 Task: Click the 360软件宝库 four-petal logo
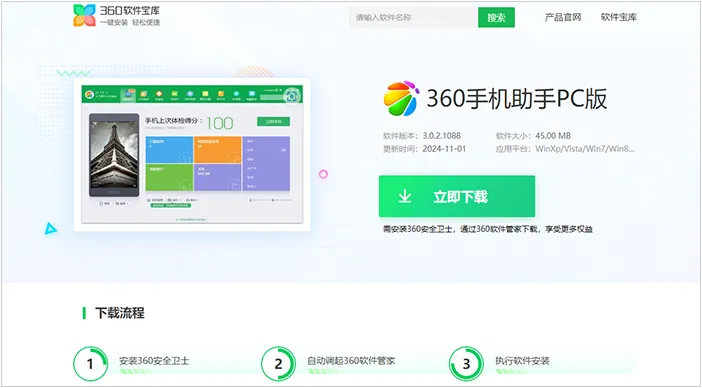pos(85,15)
